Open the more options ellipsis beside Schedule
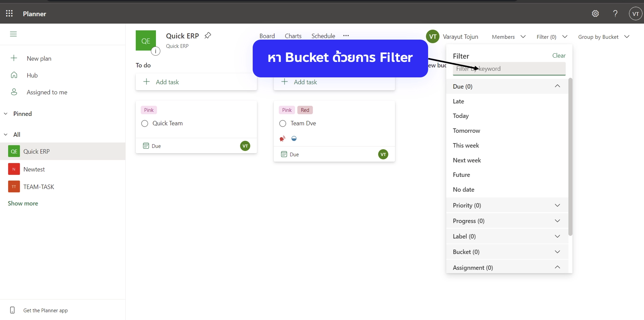The width and height of the screenshot is (644, 320). click(x=346, y=36)
